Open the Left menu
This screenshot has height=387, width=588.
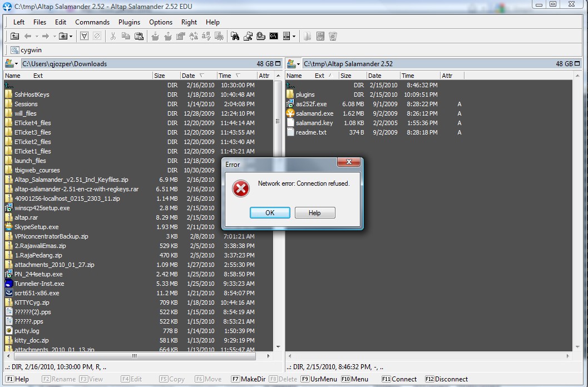[x=19, y=22]
